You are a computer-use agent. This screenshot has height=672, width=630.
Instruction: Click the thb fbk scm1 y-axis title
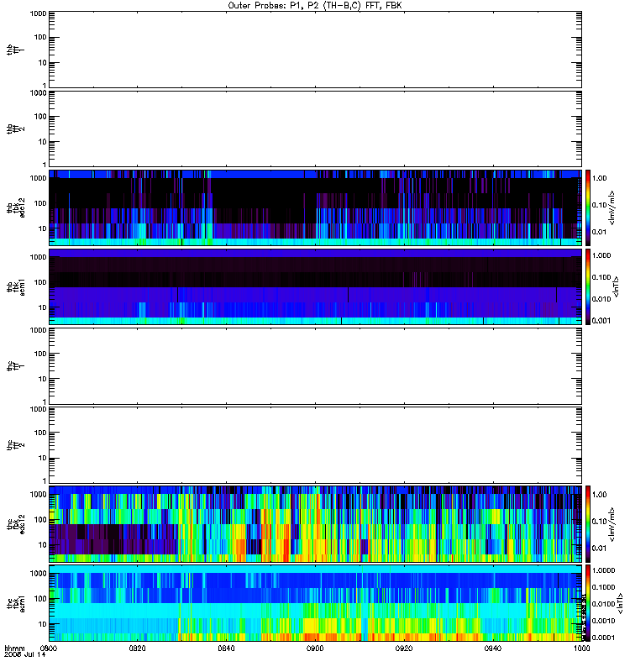tap(15, 287)
